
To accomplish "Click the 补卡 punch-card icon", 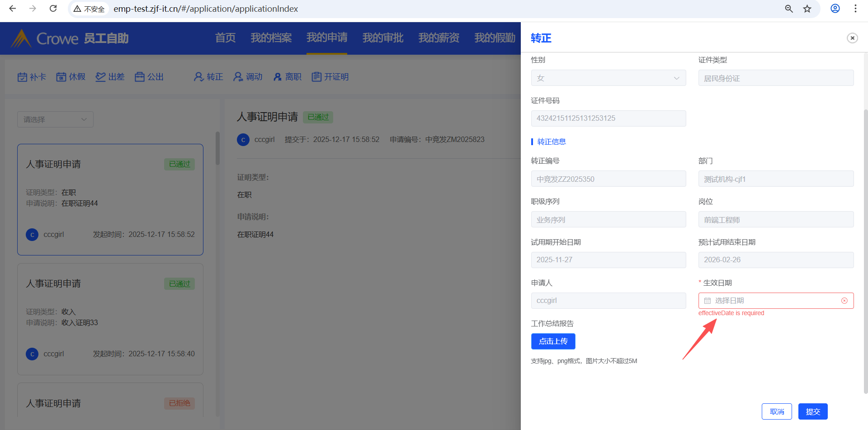I will click(22, 77).
